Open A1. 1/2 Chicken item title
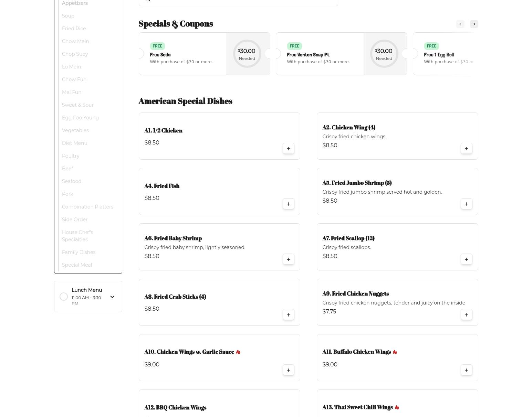 (163, 131)
